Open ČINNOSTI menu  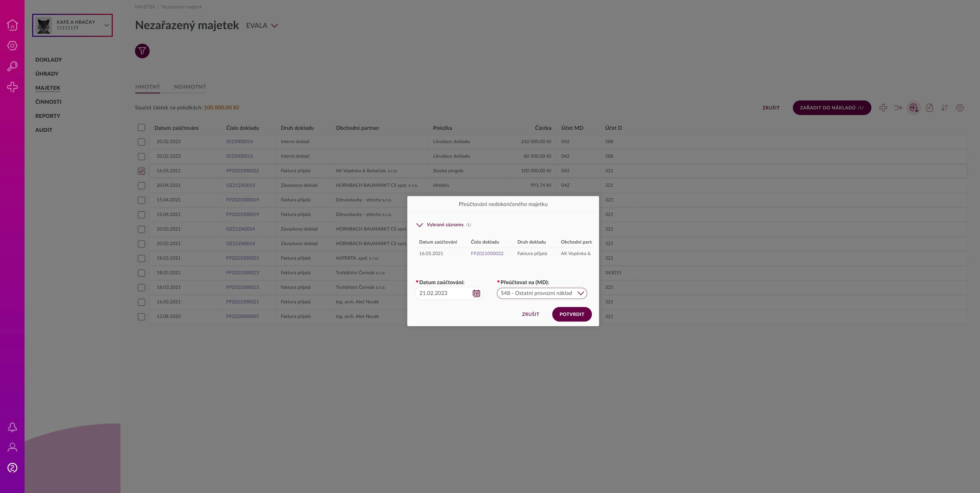(48, 102)
